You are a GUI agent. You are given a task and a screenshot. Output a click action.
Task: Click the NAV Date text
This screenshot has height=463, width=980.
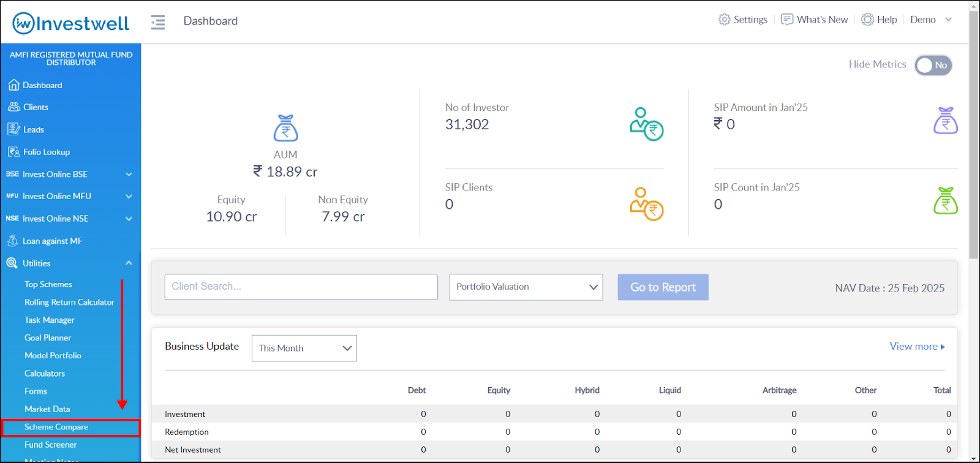tap(890, 288)
